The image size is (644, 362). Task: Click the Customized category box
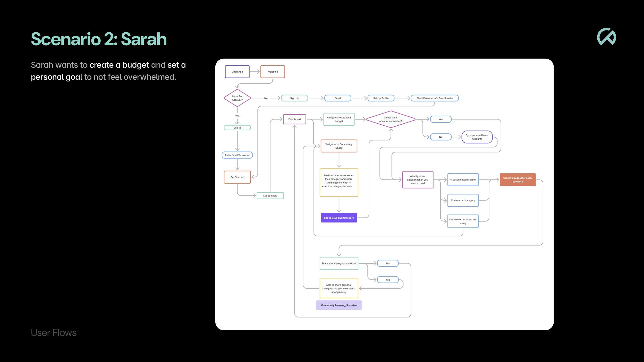(463, 200)
